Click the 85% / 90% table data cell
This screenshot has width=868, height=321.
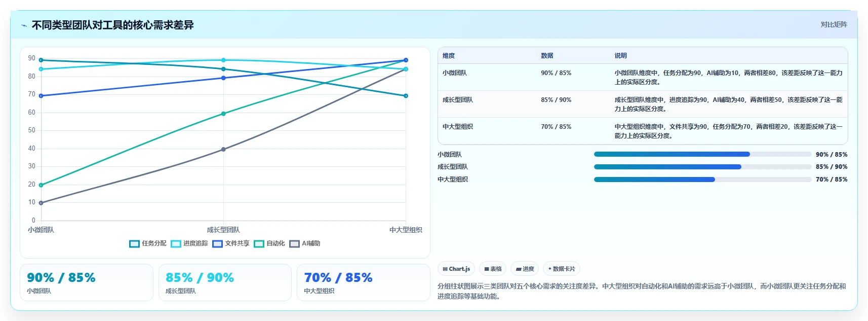point(556,100)
